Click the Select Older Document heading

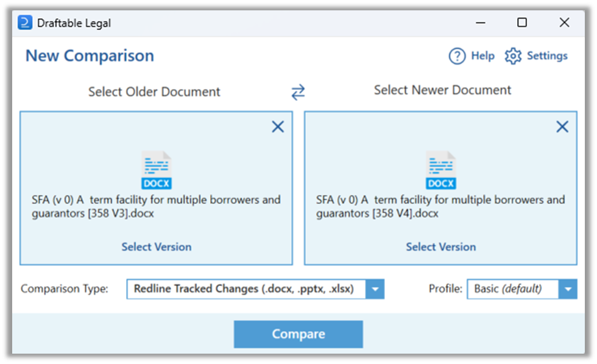click(154, 92)
